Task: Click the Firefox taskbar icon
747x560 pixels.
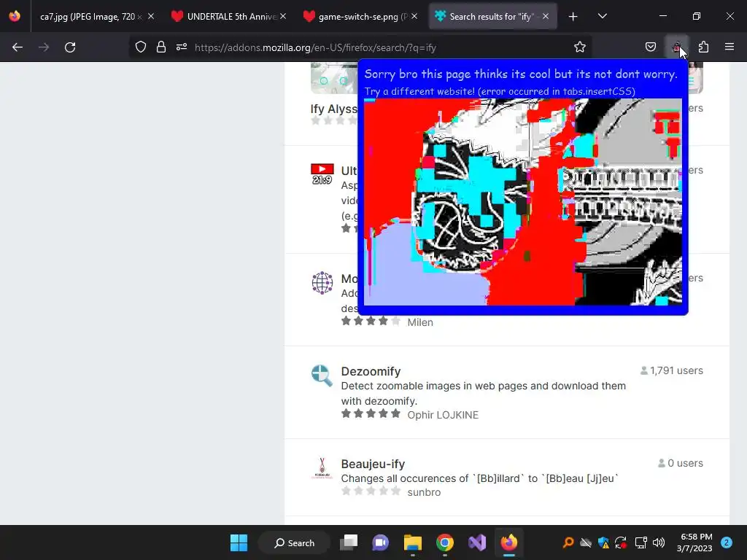Action: pos(508,542)
